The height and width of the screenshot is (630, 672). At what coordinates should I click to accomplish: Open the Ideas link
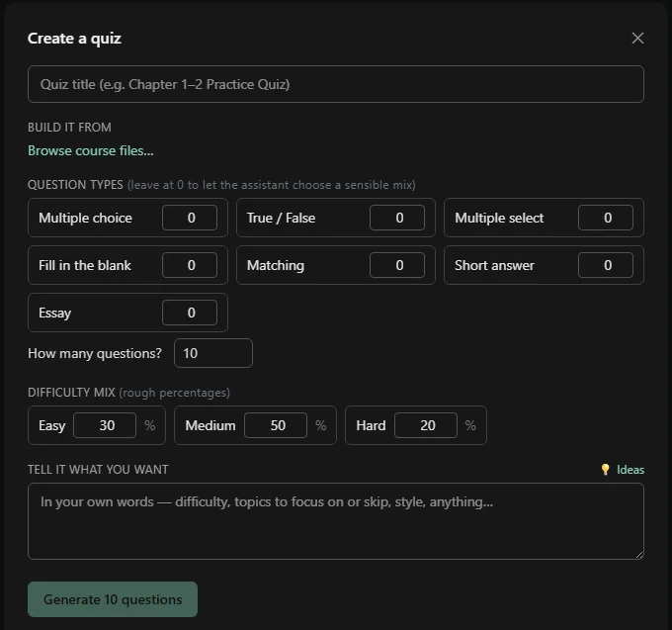pyautogui.click(x=630, y=470)
